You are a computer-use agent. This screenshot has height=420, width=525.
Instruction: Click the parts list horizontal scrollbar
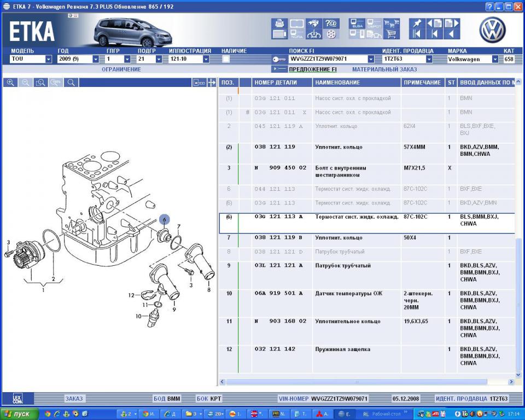coord(356,382)
